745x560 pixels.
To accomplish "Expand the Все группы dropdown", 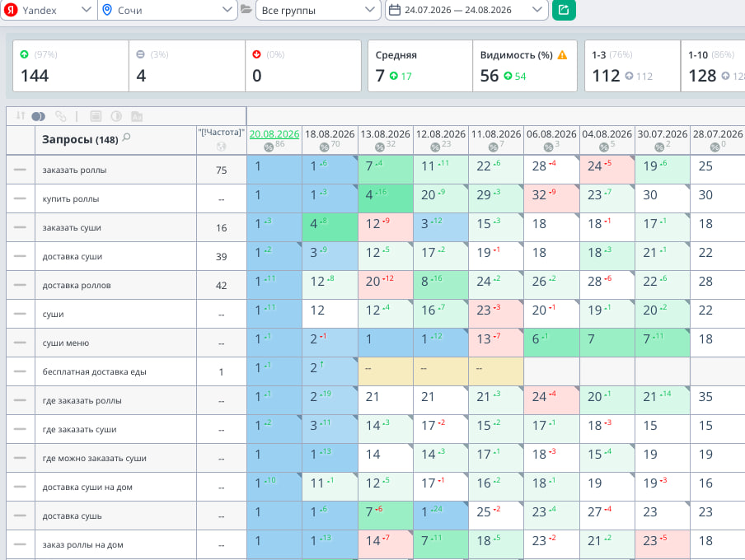I will pos(318,10).
